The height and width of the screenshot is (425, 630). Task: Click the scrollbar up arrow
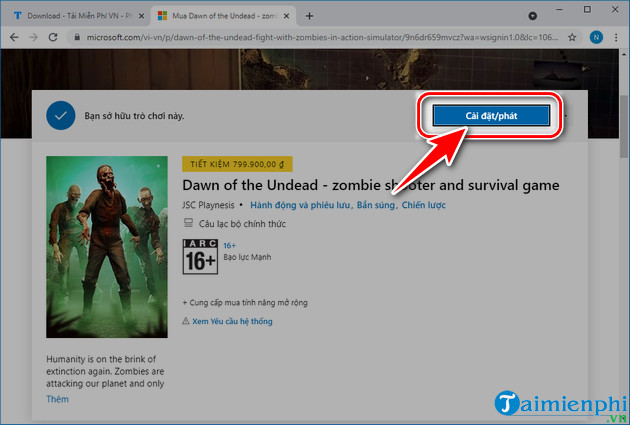pyautogui.click(x=624, y=53)
